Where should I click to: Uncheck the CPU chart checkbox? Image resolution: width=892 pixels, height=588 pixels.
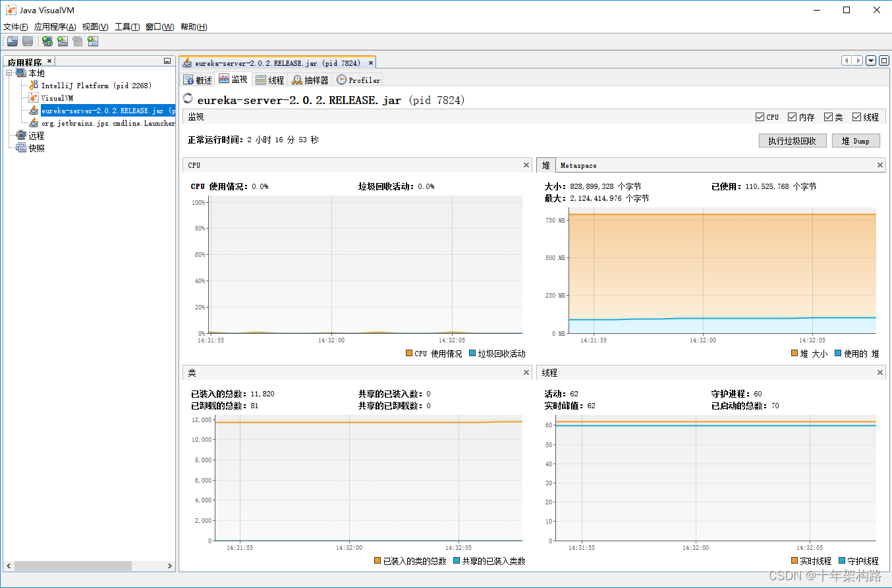(760, 117)
